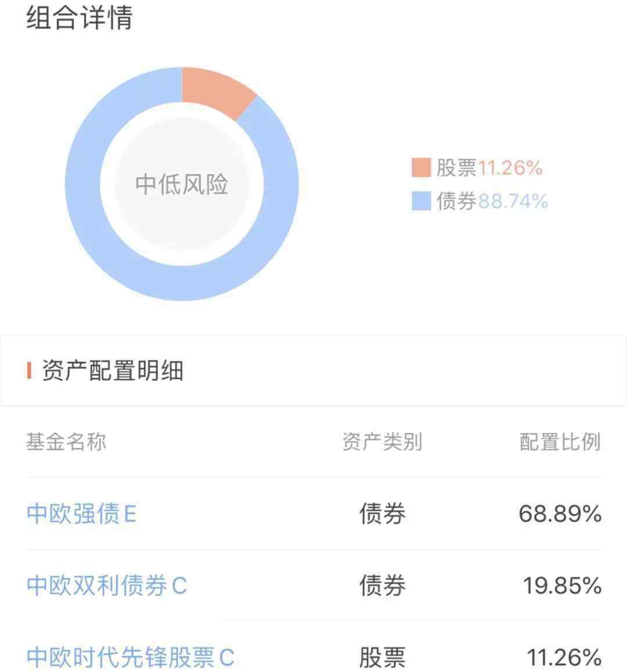Click 债券 category in 中欧强债E row
The width and height of the screenshot is (627, 672).
382,513
